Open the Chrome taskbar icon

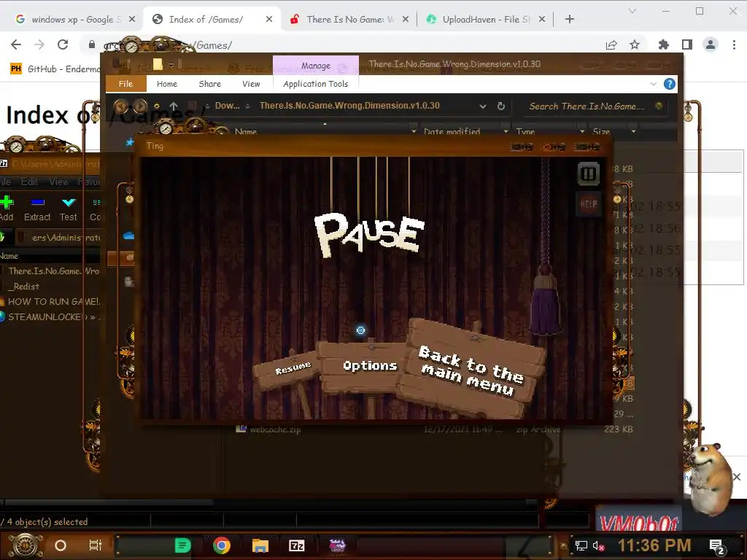[x=222, y=545]
